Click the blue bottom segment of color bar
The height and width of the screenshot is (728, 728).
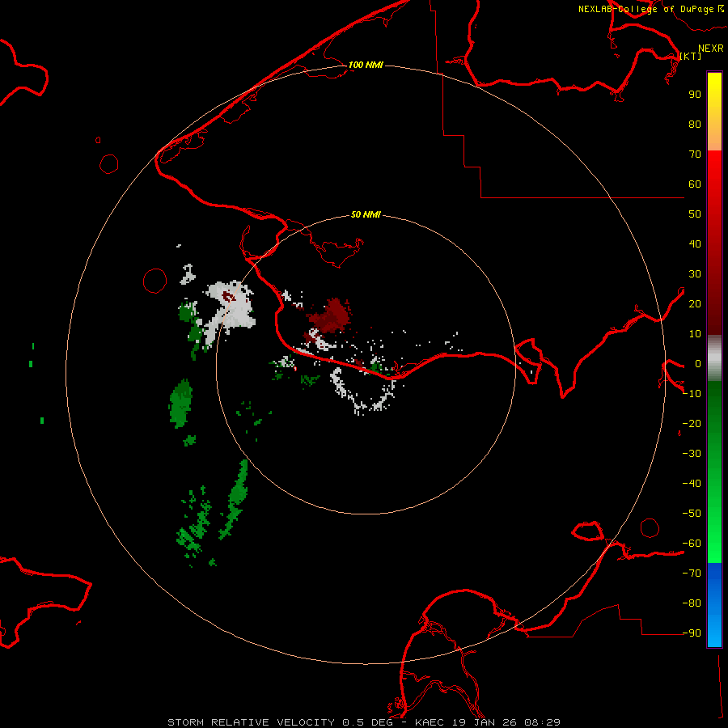click(x=714, y=604)
